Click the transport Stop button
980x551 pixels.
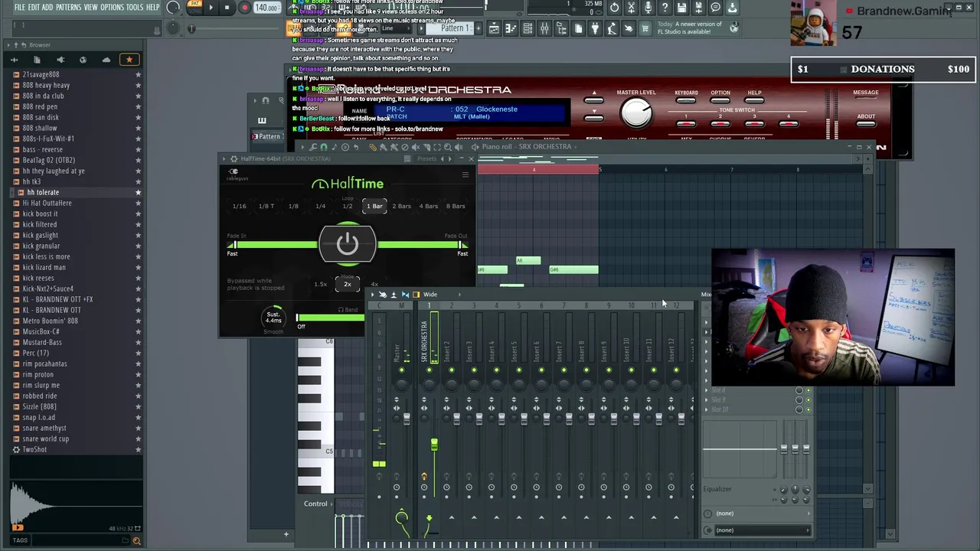click(x=227, y=8)
